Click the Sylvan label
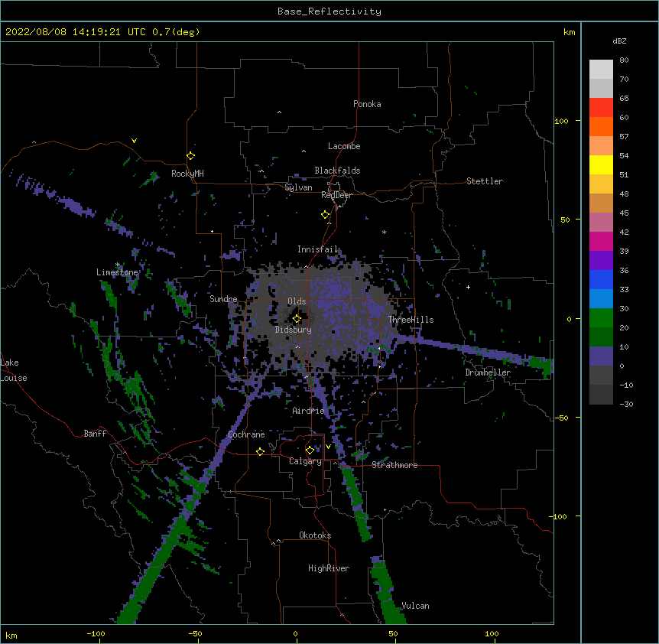The width and height of the screenshot is (659, 644). 298,187
